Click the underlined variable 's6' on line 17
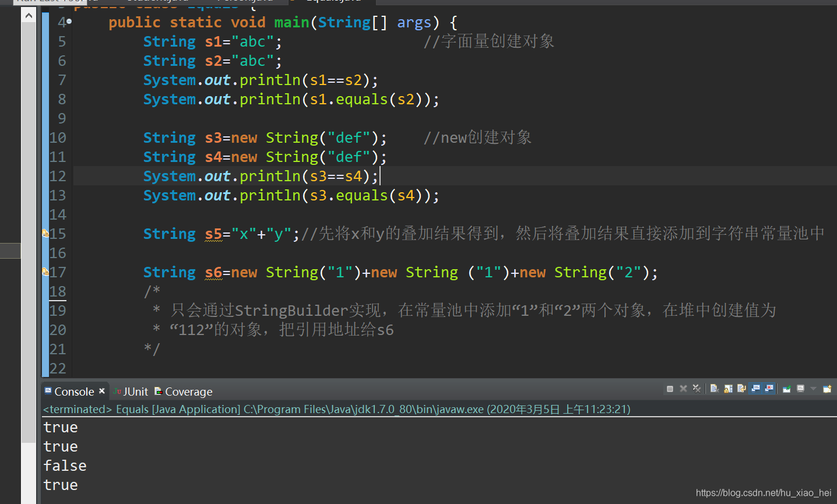 (213, 272)
